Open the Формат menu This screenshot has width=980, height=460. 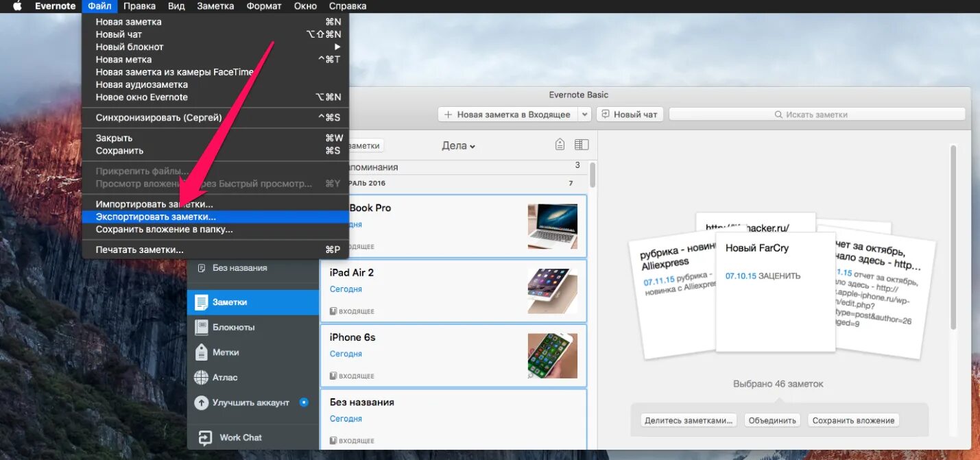pyautogui.click(x=263, y=6)
